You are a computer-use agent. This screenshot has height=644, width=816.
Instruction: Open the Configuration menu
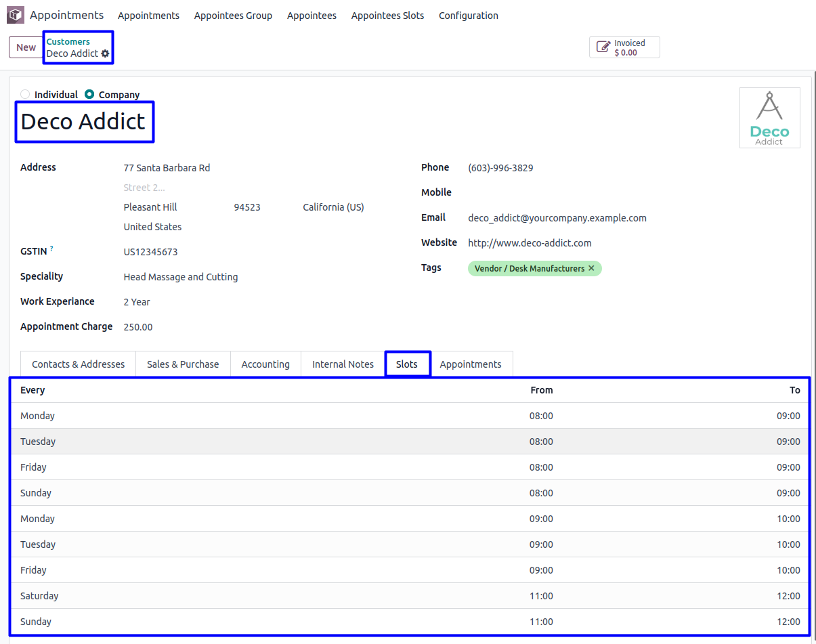[468, 16]
